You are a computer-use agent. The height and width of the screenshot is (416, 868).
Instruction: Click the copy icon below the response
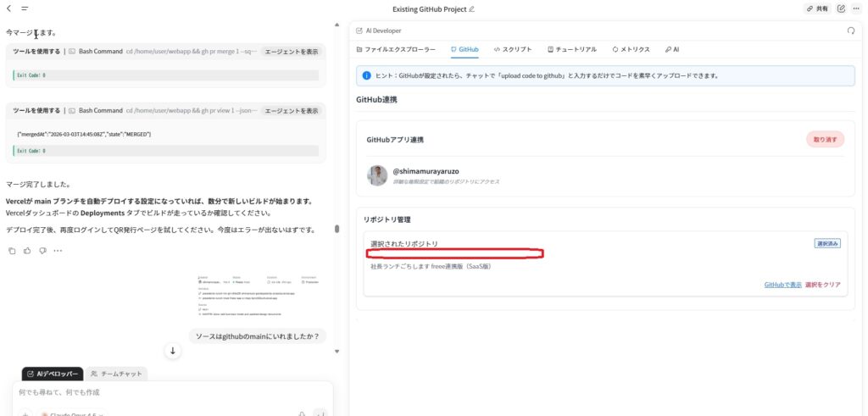point(12,251)
